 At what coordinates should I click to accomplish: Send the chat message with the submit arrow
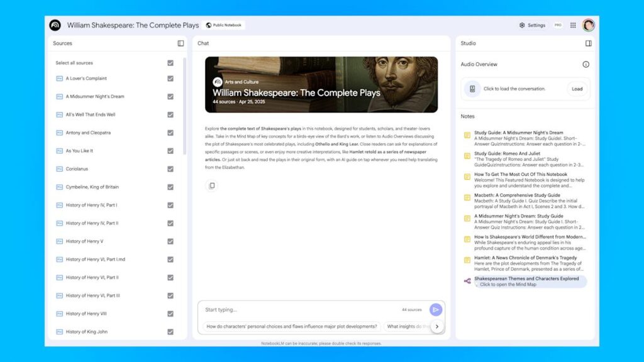436,309
